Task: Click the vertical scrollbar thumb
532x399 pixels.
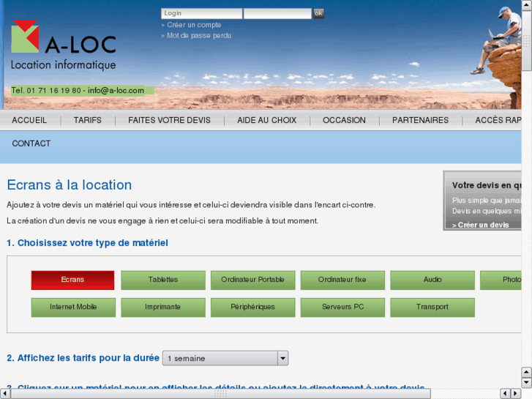Action: pyautogui.click(x=526, y=40)
